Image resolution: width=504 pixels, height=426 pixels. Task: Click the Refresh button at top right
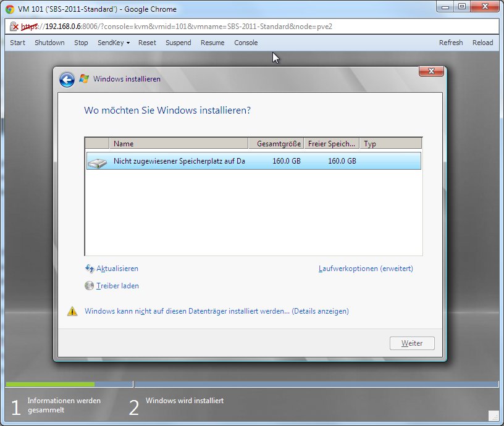pyautogui.click(x=450, y=43)
